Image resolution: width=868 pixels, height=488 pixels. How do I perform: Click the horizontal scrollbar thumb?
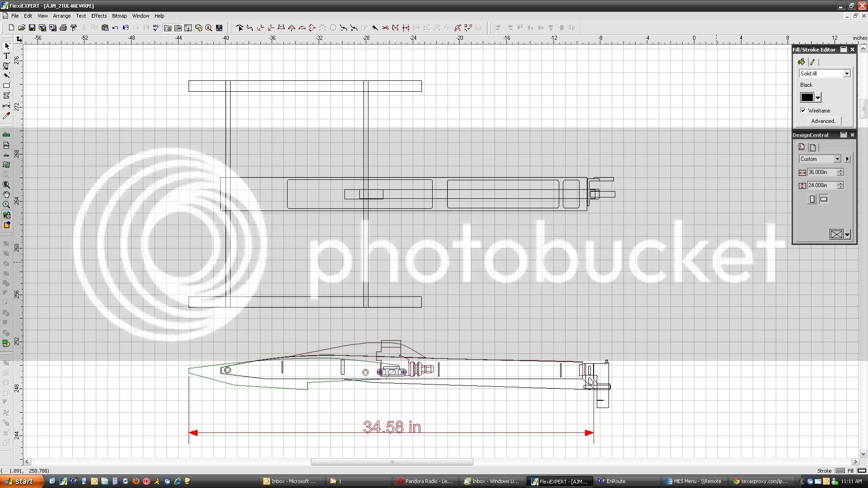pyautogui.click(x=392, y=462)
